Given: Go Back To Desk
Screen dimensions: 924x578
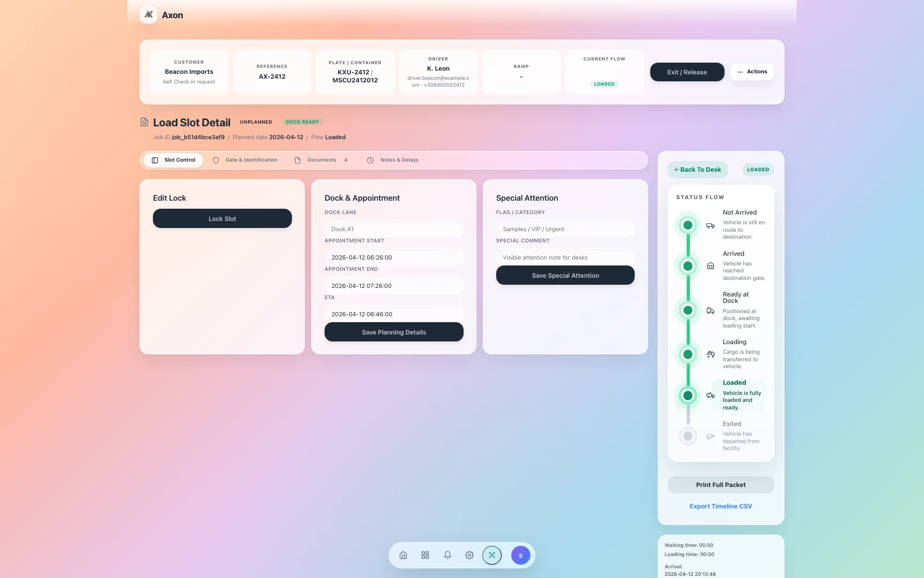Looking at the screenshot, I should [x=698, y=170].
